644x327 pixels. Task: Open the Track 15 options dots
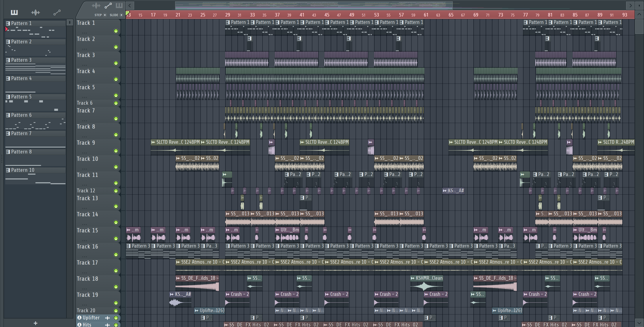tap(85, 240)
